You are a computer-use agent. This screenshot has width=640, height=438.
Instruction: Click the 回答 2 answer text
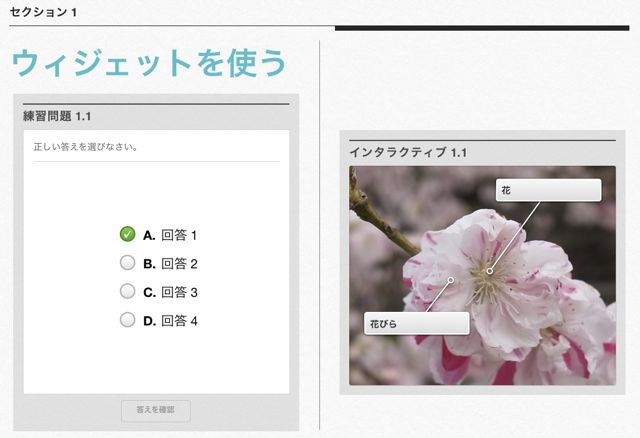[180, 264]
